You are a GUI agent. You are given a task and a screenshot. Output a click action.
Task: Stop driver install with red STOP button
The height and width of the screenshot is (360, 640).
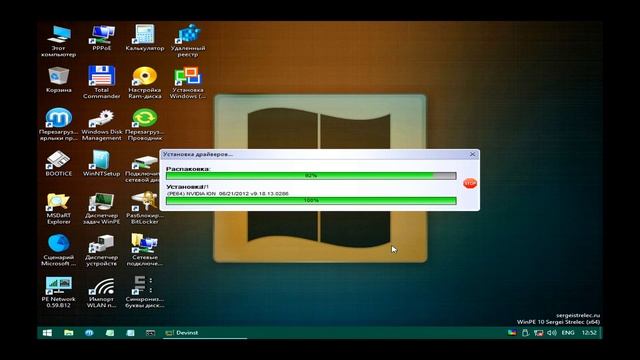point(470,183)
